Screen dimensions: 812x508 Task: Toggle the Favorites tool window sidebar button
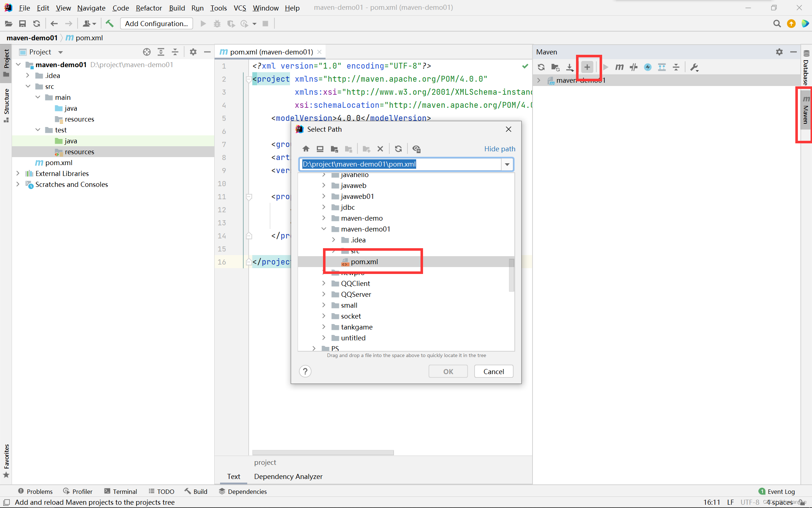point(6,461)
